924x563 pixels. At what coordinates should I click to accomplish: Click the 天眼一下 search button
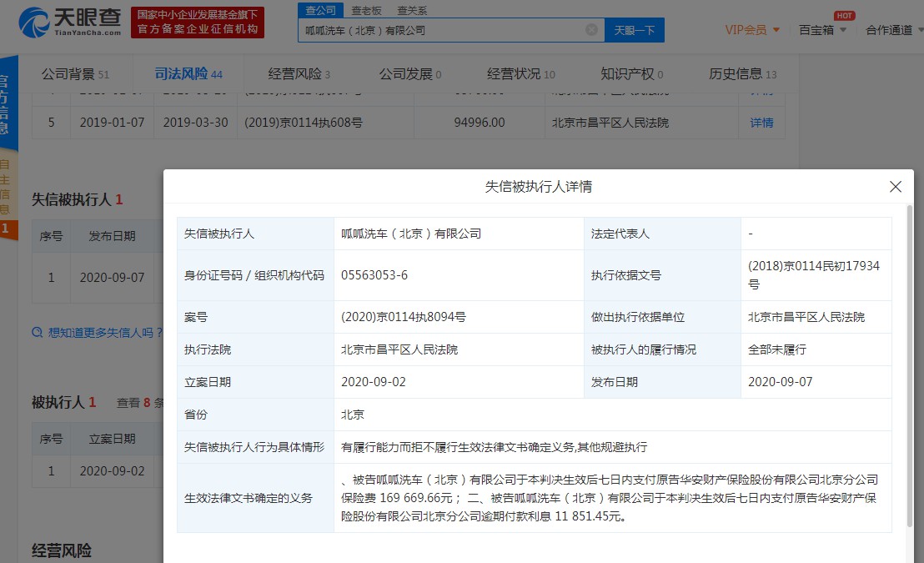634,30
